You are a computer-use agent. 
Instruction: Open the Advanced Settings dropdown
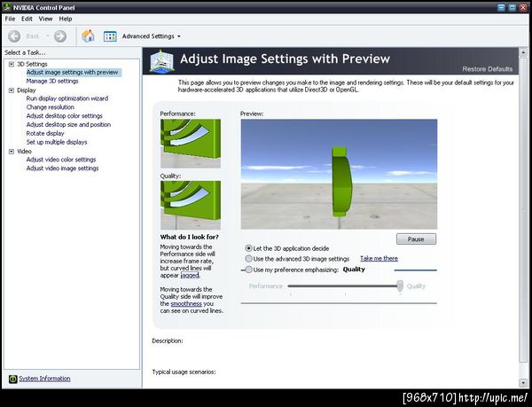point(179,36)
